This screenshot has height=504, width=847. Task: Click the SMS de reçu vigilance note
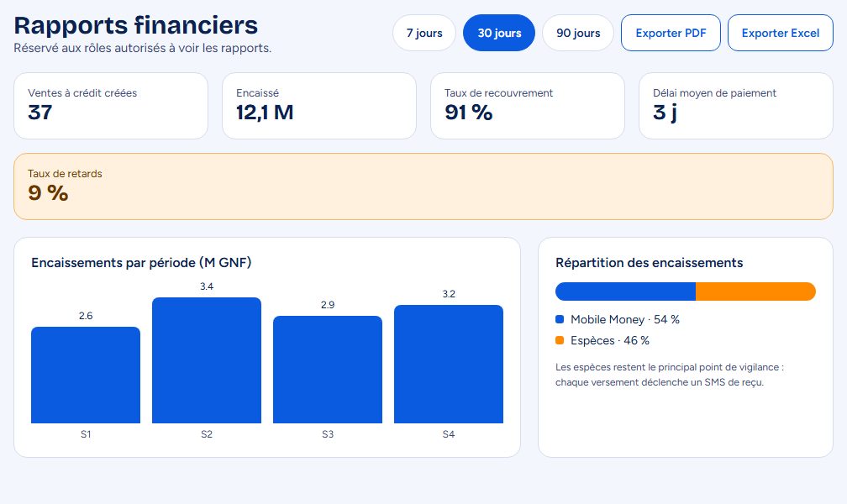pyautogui.click(x=670, y=375)
